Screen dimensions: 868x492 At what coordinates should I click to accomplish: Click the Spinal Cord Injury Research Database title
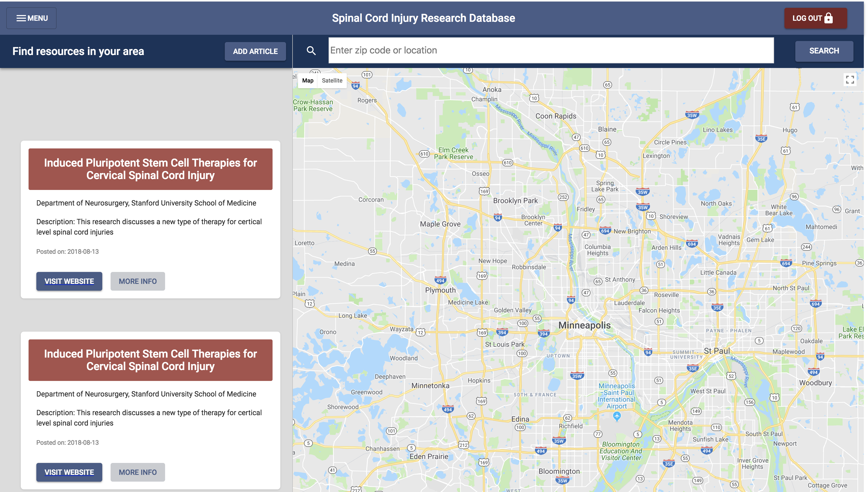click(423, 18)
